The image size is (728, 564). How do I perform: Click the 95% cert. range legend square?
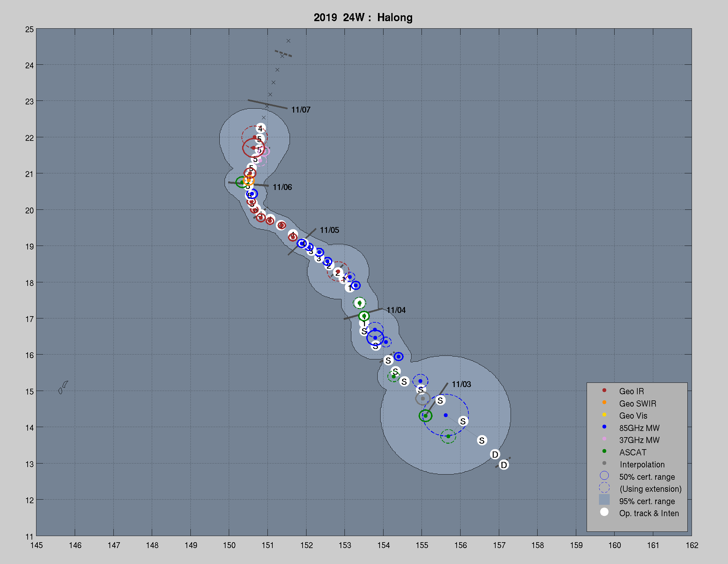[x=604, y=500]
